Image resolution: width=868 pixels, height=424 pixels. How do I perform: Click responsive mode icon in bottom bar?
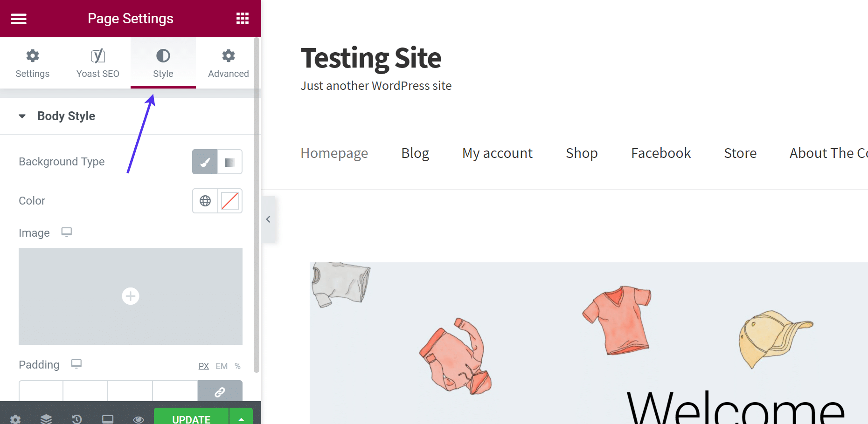[x=108, y=418]
